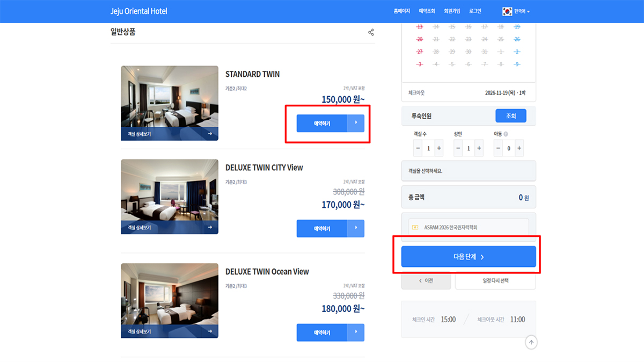
Task: Click Jeju Oriental Hotel logo link
Action: pyautogui.click(x=139, y=11)
